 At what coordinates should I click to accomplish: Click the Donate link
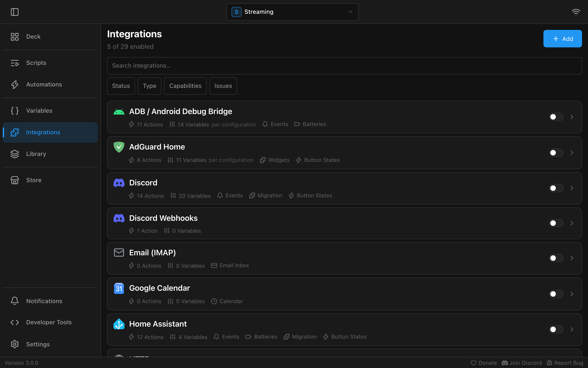tap(483, 363)
